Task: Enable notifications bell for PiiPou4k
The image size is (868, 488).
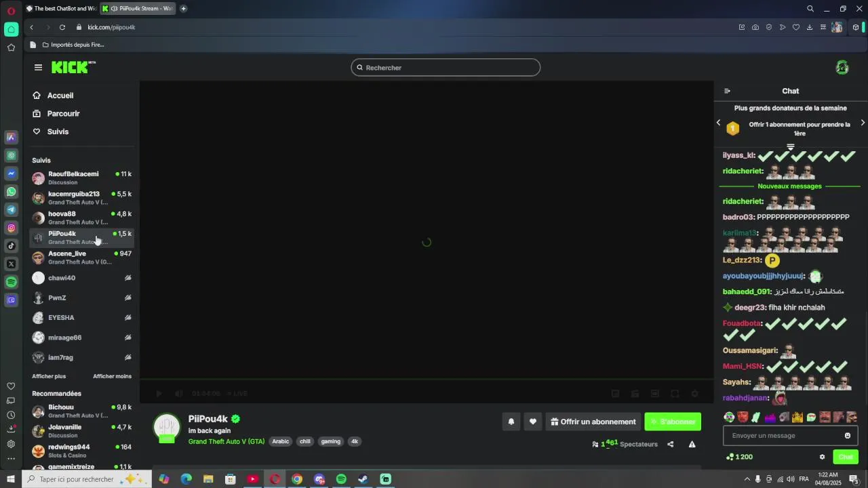Action: pyautogui.click(x=511, y=422)
